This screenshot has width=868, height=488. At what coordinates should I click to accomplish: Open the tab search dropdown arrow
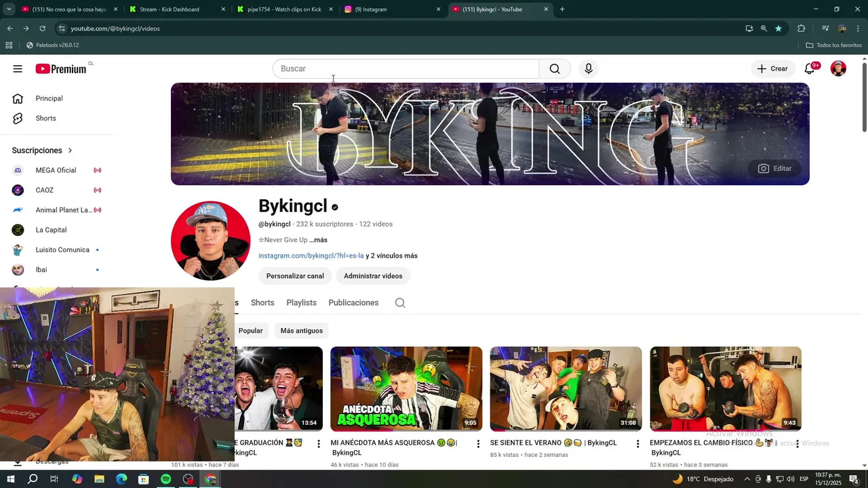[x=9, y=9]
